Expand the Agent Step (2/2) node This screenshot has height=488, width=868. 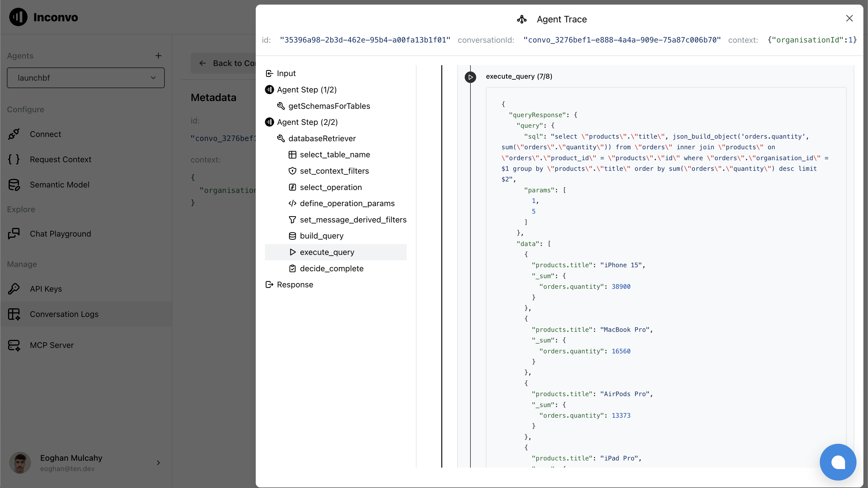307,122
